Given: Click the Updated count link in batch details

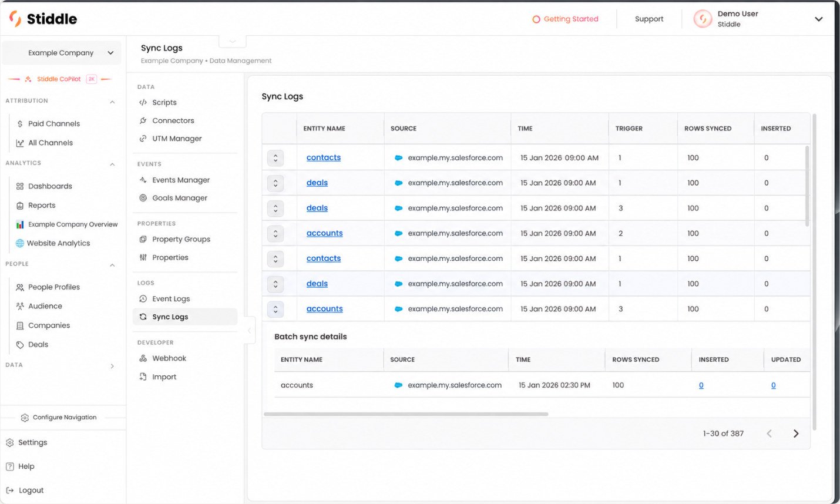Looking at the screenshot, I should coord(774,385).
